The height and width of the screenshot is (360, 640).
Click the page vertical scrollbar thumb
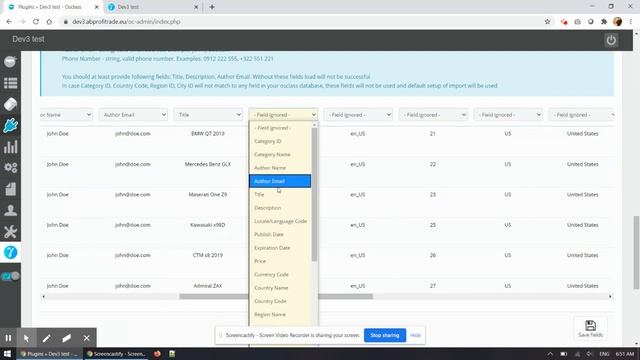pyautogui.click(x=636, y=252)
